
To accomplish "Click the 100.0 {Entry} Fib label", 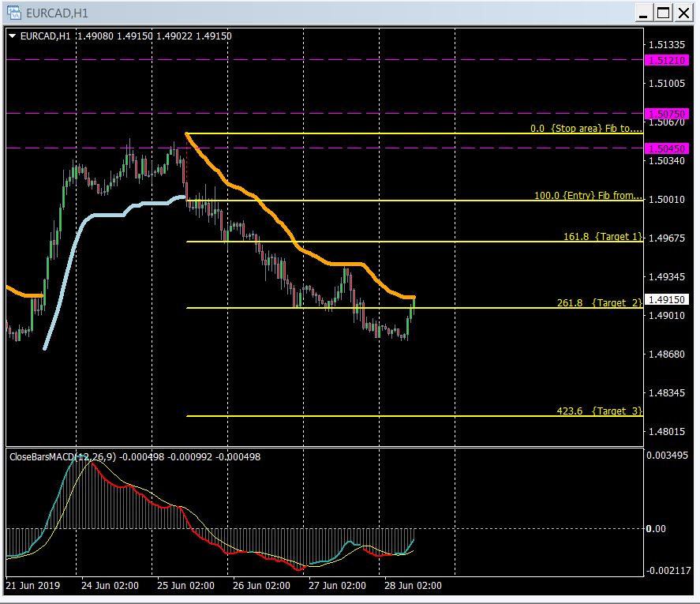I will (589, 195).
